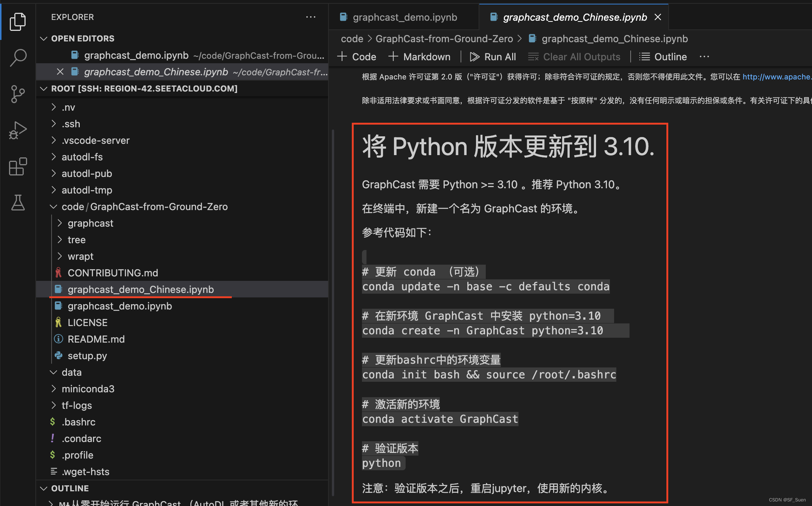812x506 pixels.
Task: Click the Python 3.10 markdown heading
Action: [x=508, y=146]
